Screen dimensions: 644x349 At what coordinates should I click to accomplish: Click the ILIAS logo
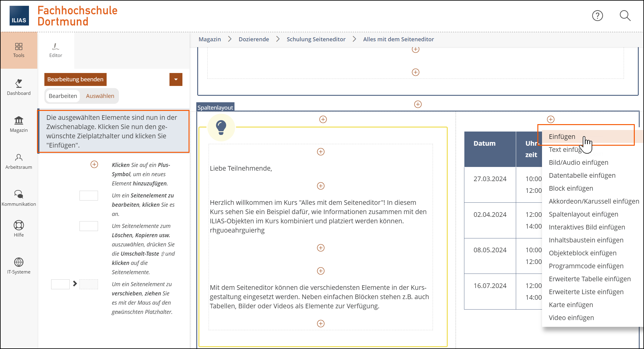(x=19, y=16)
